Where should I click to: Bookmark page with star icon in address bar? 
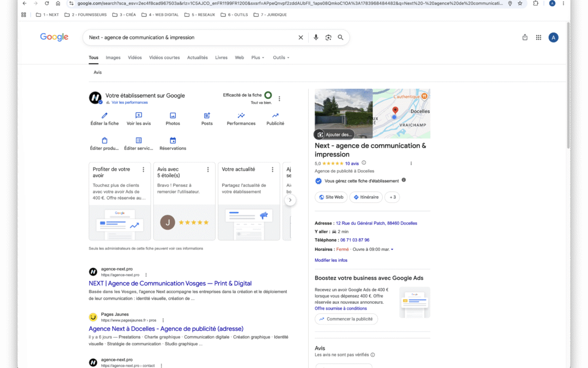click(x=520, y=3)
